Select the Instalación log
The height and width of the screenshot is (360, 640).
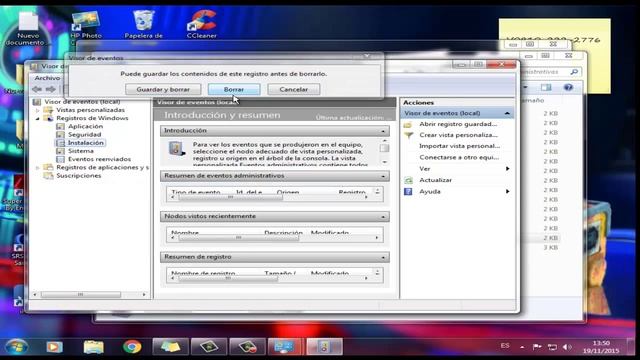[86, 143]
